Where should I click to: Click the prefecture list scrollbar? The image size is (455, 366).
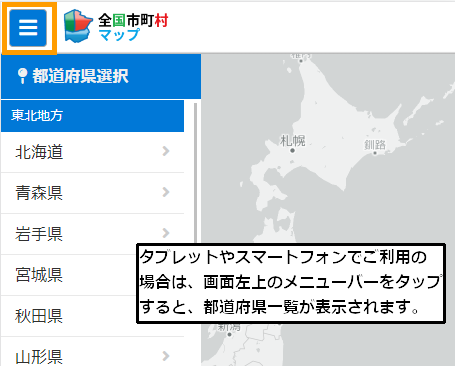coord(195,173)
